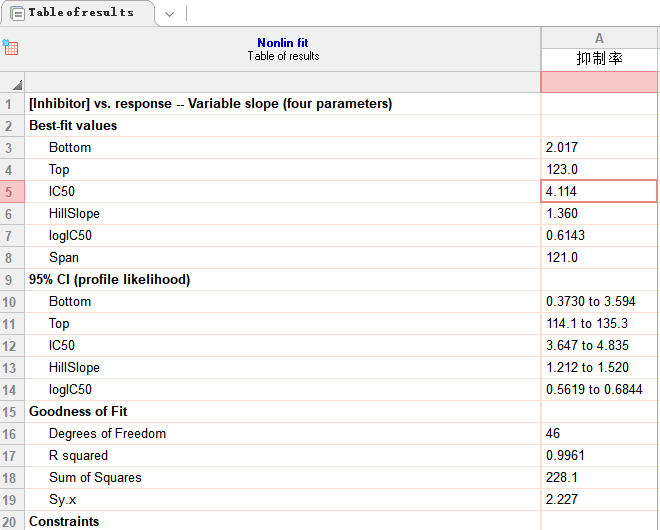660x530 pixels.
Task: Switch to the Table of results tab
Action: coord(81,13)
